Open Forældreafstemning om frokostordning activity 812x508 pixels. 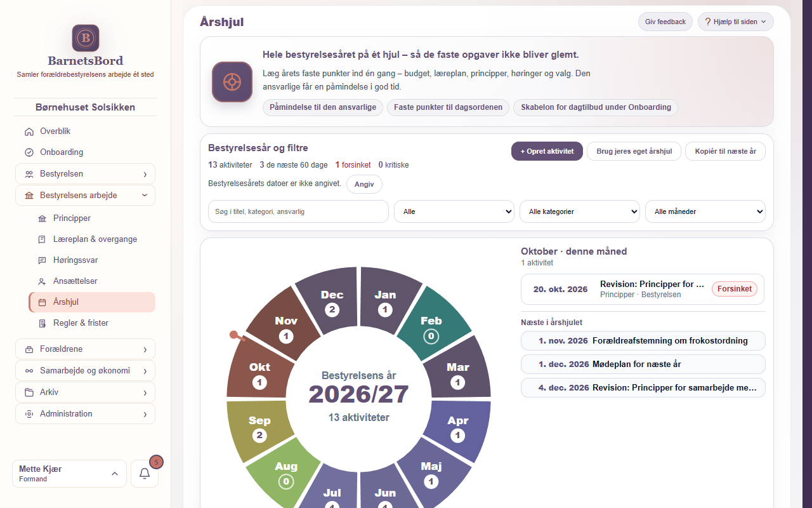coord(643,340)
